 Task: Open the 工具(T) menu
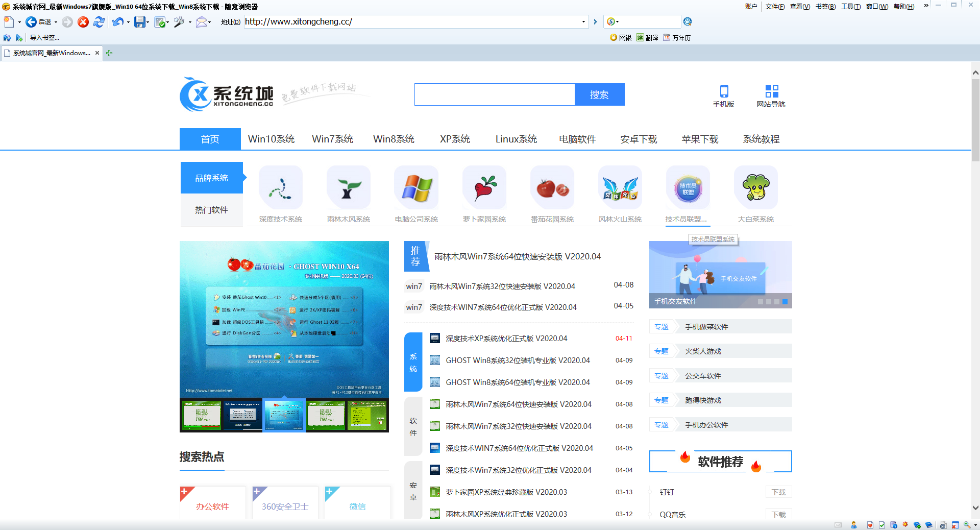point(850,6)
